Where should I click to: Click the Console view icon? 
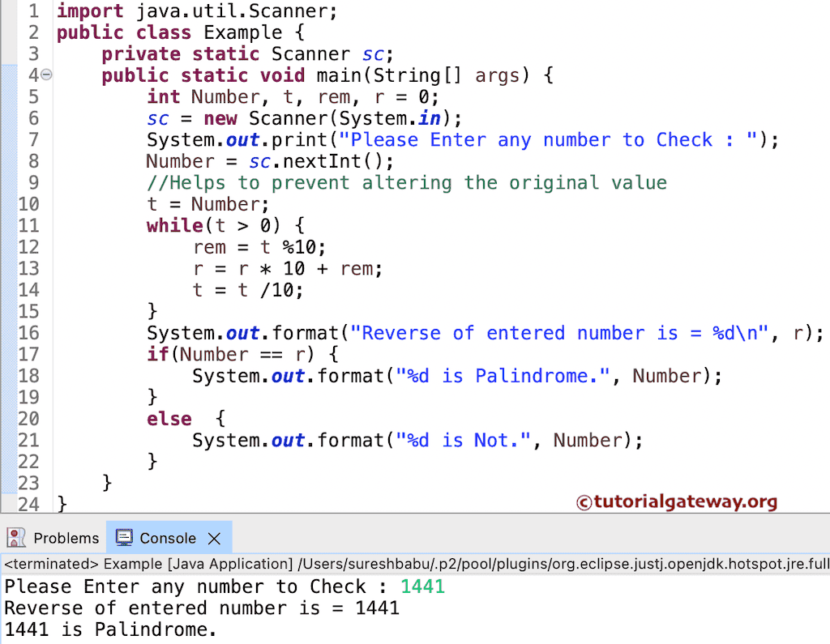click(123, 537)
